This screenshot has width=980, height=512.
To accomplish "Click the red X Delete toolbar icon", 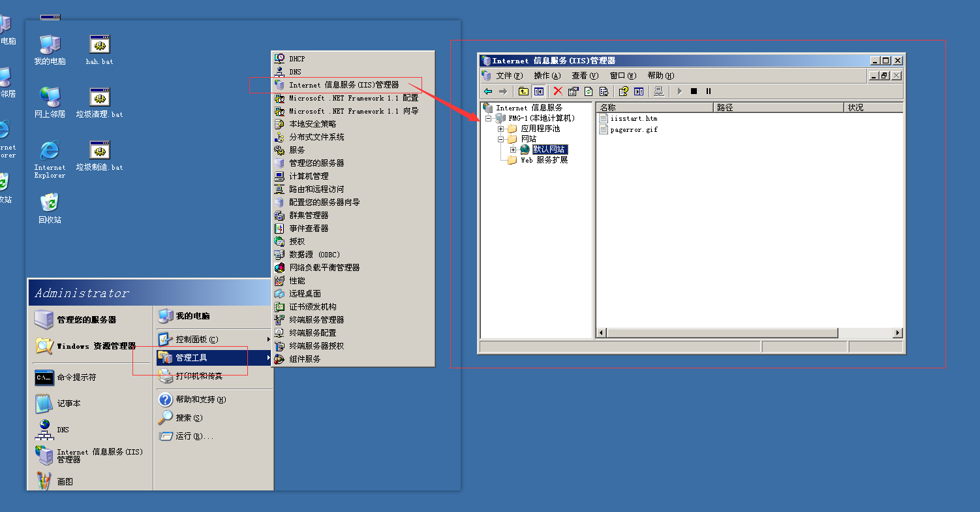I will (558, 91).
